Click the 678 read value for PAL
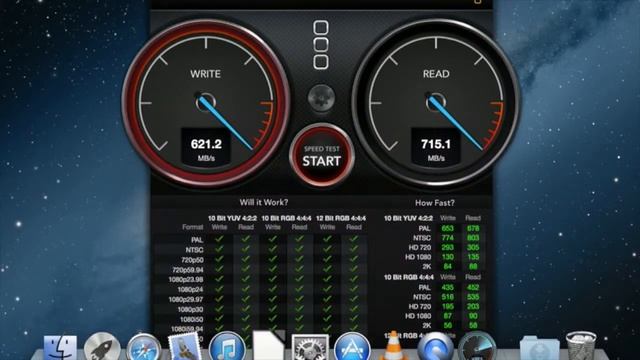This screenshot has width=640, height=360. click(x=473, y=228)
